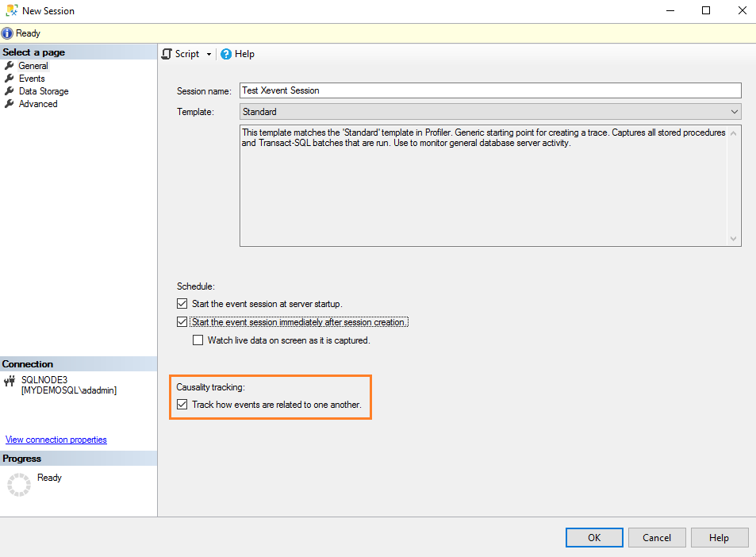This screenshot has width=756, height=557.
Task: Open the Events page
Action: point(32,79)
